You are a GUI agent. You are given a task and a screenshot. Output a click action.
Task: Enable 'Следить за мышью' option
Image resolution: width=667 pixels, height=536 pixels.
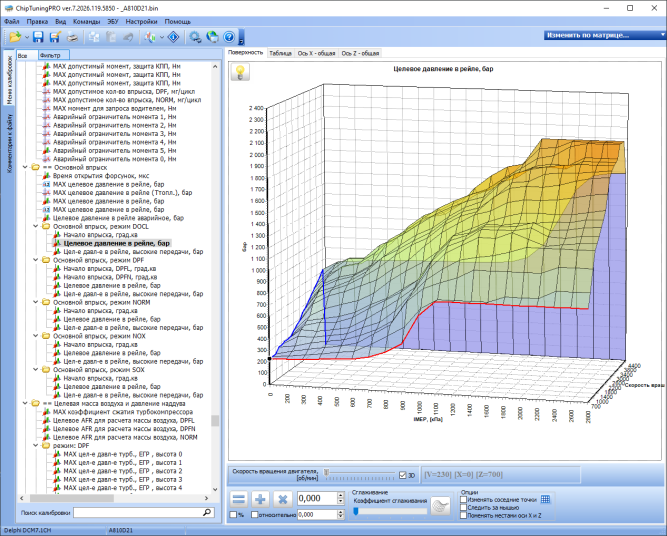[x=464, y=507]
